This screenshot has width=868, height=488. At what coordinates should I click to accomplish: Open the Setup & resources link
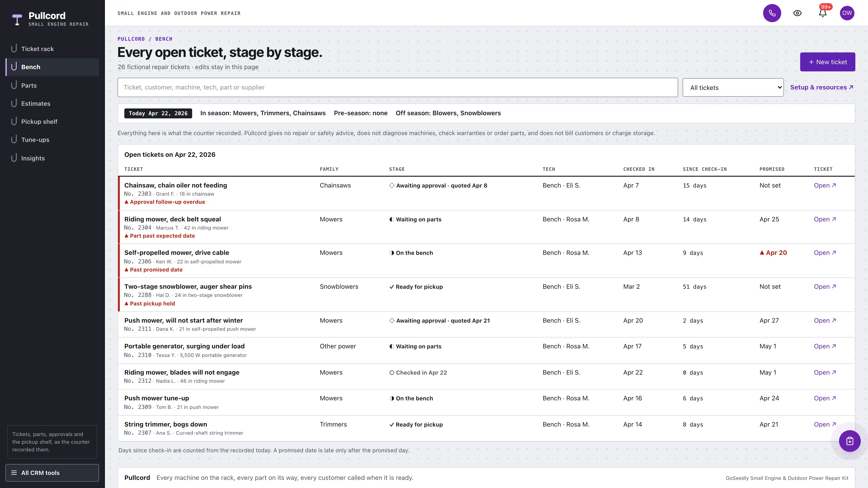coord(821,87)
